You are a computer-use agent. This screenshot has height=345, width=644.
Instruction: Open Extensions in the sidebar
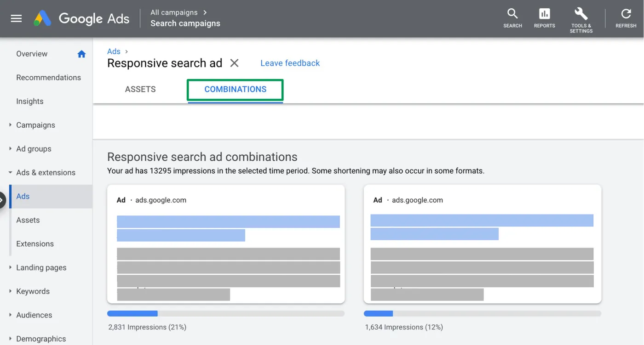click(x=35, y=244)
